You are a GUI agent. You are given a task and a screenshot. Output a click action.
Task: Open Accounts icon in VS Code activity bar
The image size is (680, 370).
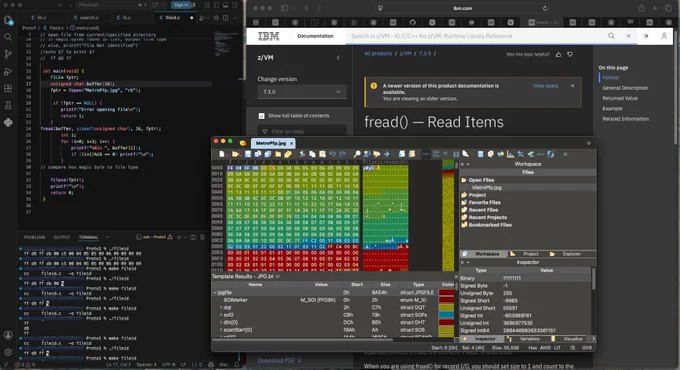[8, 335]
